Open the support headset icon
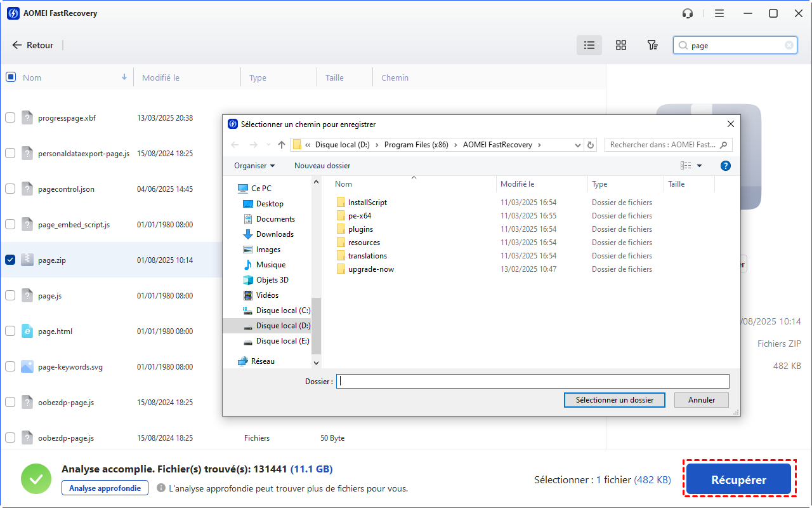The height and width of the screenshot is (508, 812). pos(688,13)
